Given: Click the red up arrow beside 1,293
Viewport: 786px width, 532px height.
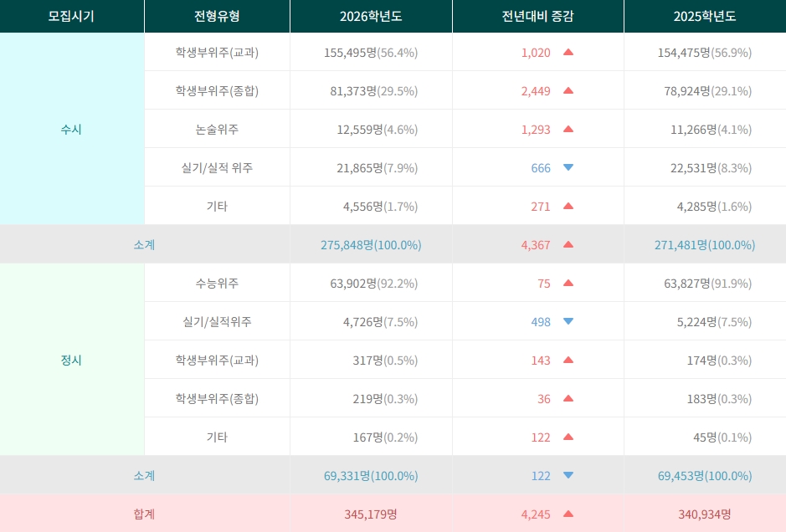Looking at the screenshot, I should pyautogui.click(x=568, y=129).
